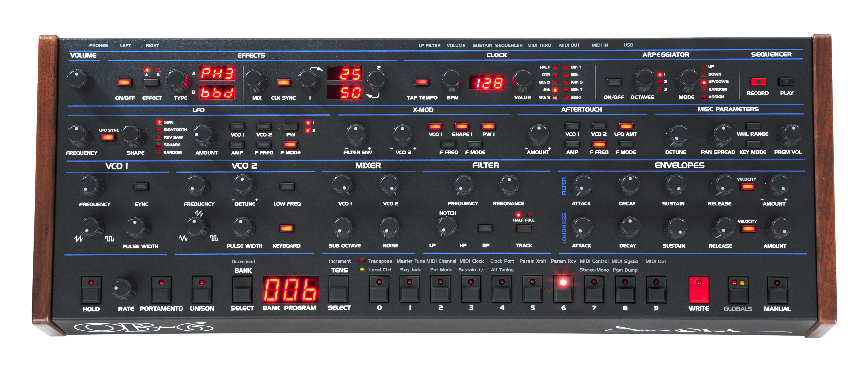Screen dimensions: 868x371
Task: Select VCO 1 as X-Mod destination
Action: point(436,127)
